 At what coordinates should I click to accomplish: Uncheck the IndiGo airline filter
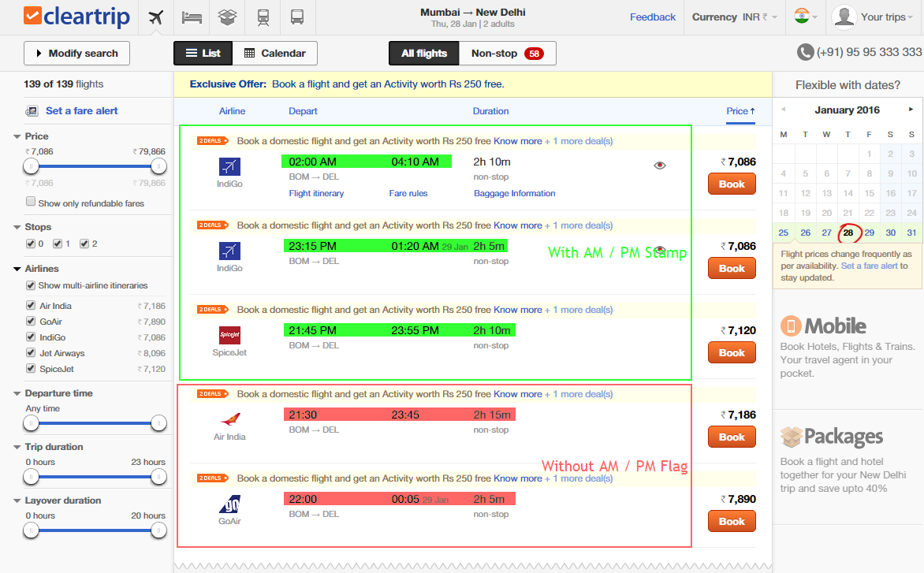[x=31, y=337]
